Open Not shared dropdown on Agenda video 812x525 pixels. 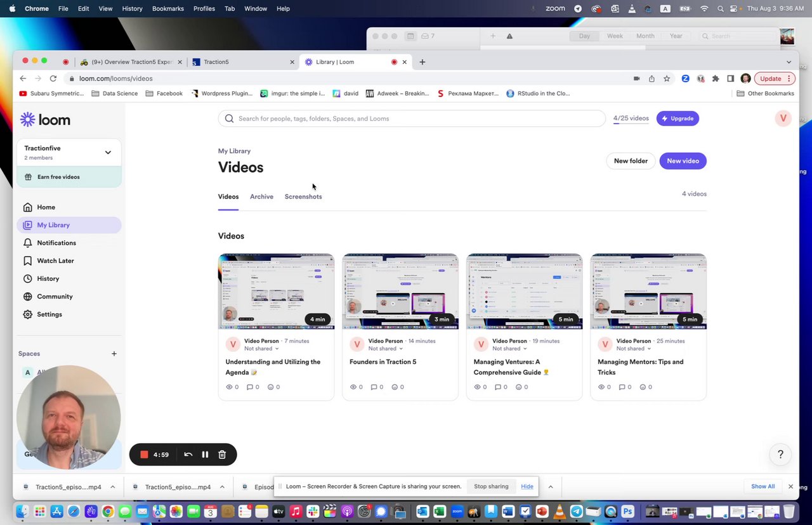[x=261, y=349]
